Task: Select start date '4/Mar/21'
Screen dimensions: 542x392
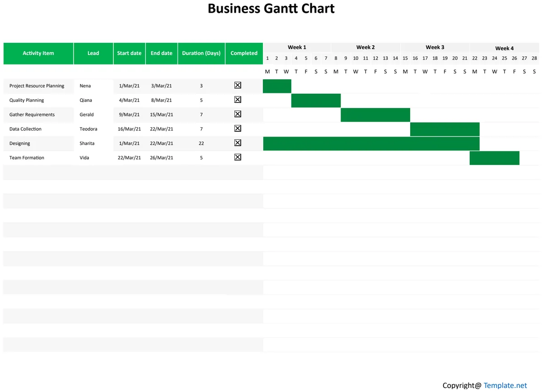Action: pyautogui.click(x=129, y=100)
